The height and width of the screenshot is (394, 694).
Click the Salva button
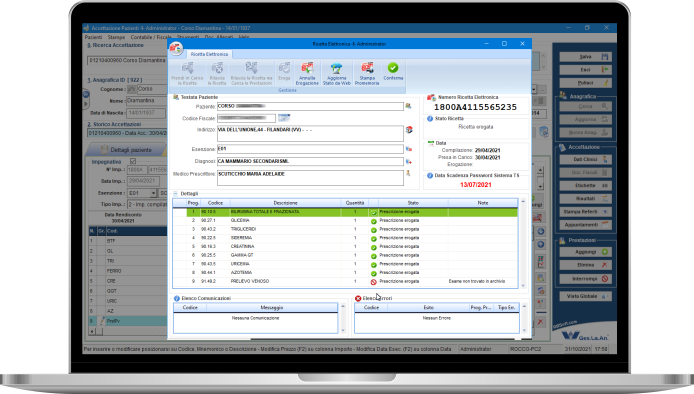click(x=586, y=57)
